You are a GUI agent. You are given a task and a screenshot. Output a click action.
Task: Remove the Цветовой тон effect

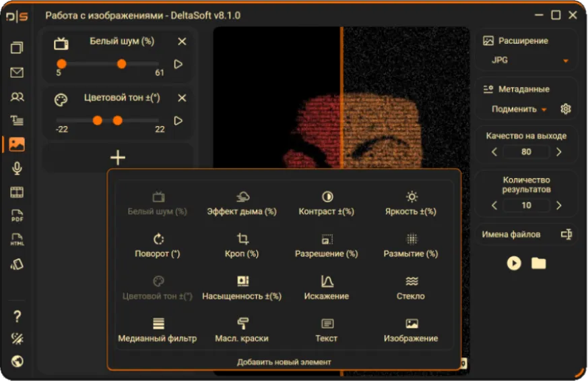coord(182,98)
